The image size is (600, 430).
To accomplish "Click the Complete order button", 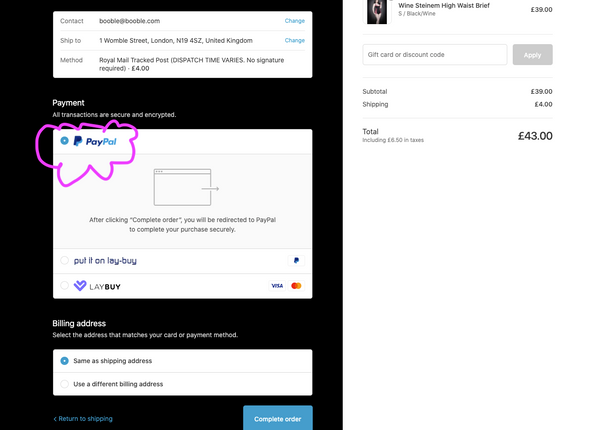I will (x=278, y=418).
